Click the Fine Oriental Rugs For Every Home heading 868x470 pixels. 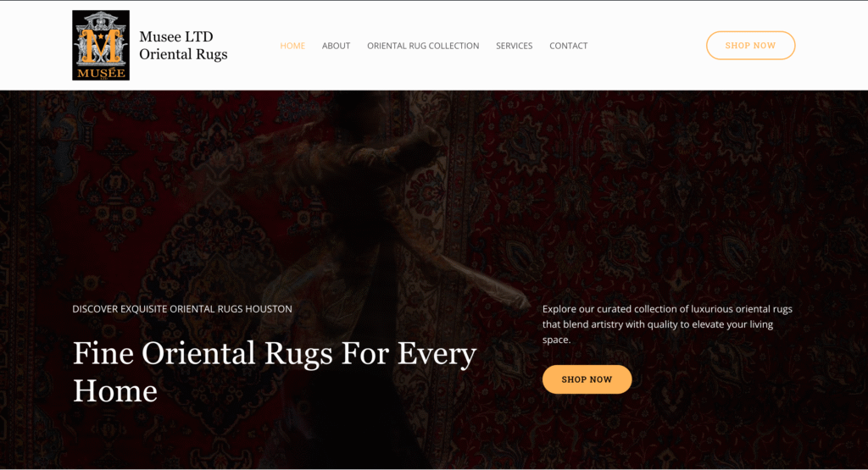click(x=275, y=372)
